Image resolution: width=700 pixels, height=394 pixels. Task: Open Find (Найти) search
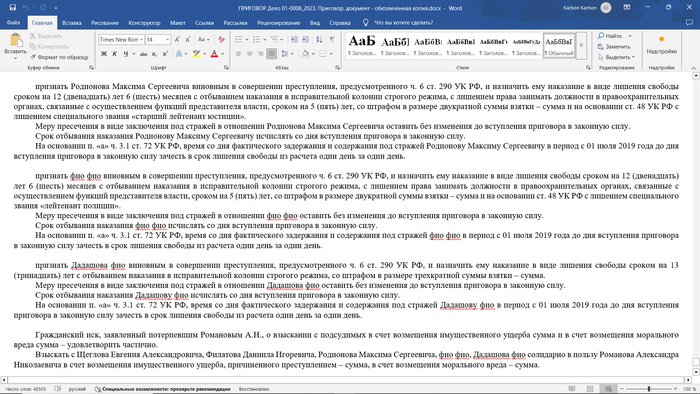pyautogui.click(x=610, y=36)
